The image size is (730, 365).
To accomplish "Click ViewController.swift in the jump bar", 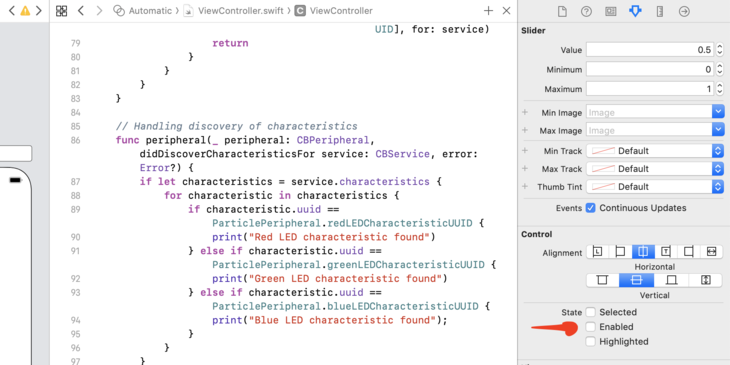I will click(233, 11).
